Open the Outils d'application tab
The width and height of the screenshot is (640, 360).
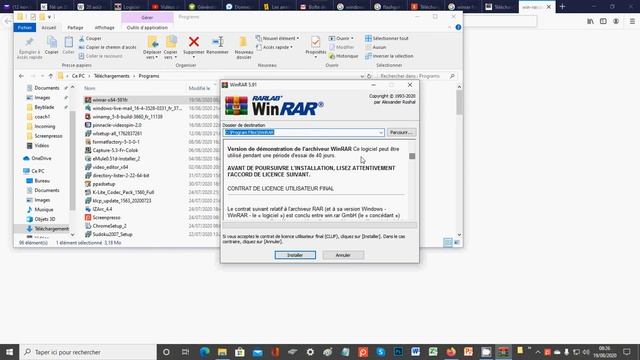click(147, 28)
